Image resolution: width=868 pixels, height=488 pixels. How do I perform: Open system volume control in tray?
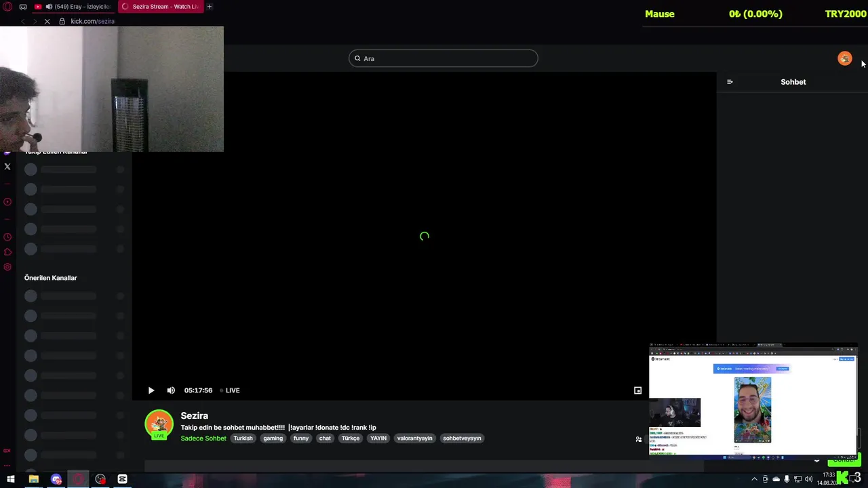pyautogui.click(x=808, y=479)
